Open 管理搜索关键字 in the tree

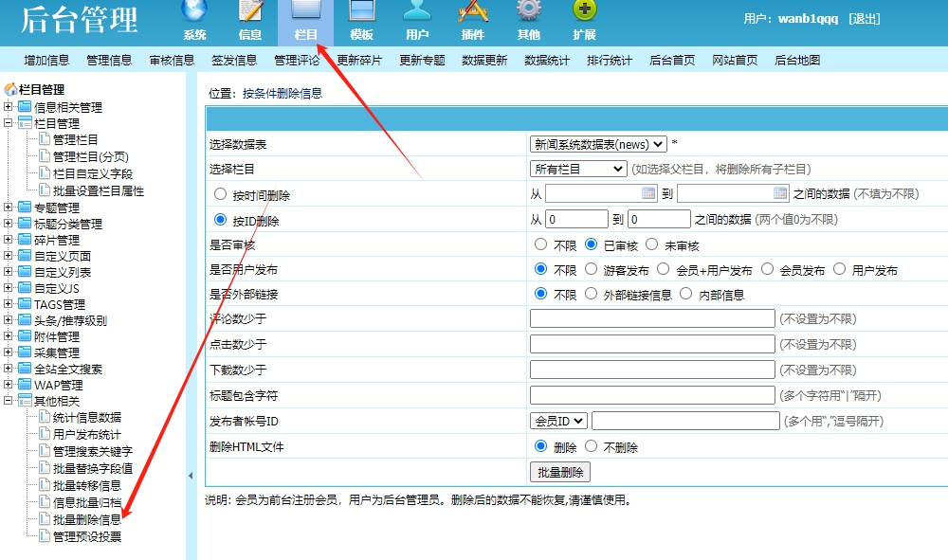point(93,451)
